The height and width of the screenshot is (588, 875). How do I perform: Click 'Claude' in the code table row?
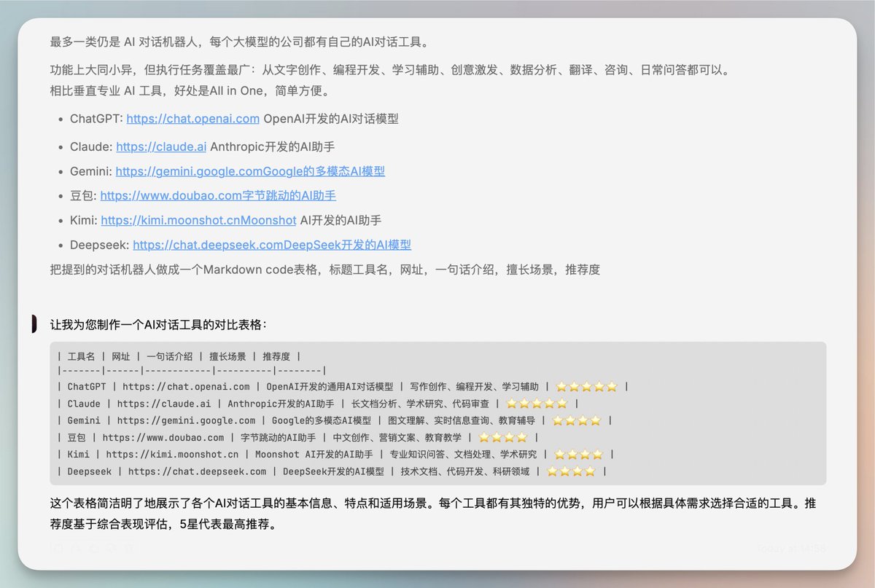click(84, 404)
